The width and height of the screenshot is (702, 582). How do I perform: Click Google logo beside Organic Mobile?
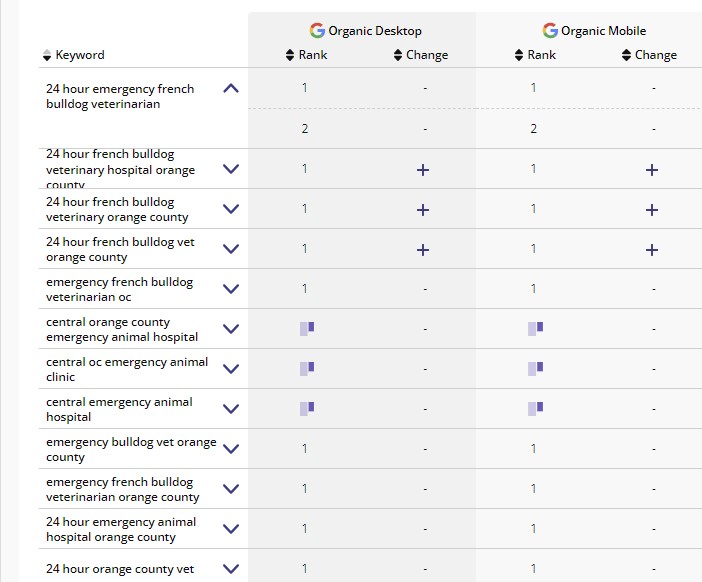pyautogui.click(x=550, y=31)
